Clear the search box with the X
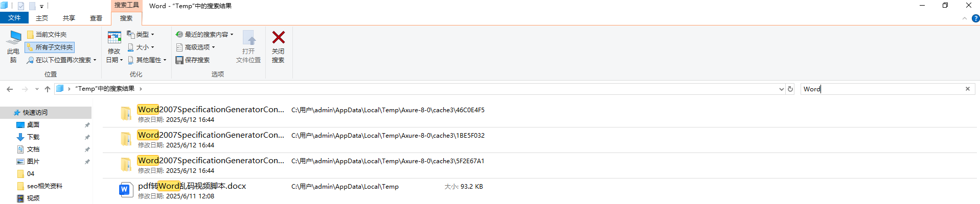Screen dimensions: 980x204 click(968, 89)
